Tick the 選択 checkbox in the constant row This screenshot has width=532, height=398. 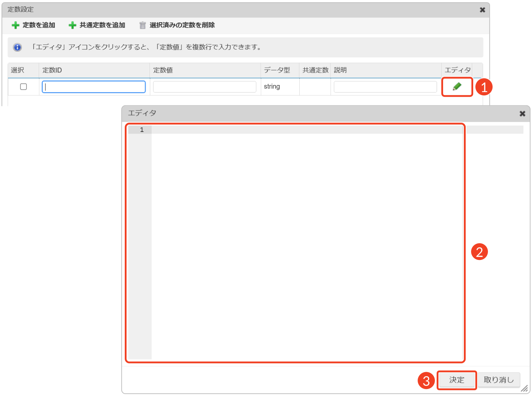24,87
